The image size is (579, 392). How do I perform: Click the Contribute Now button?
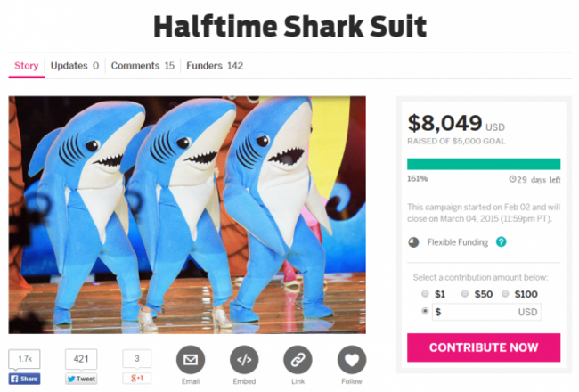point(484,347)
